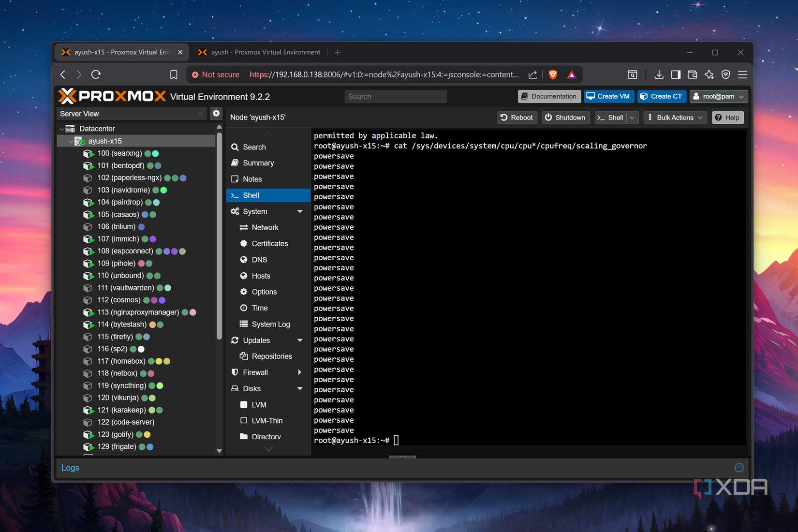Click ayush-x15 node icon in tree
Screen dimensions: 798x532
[x=80, y=141]
